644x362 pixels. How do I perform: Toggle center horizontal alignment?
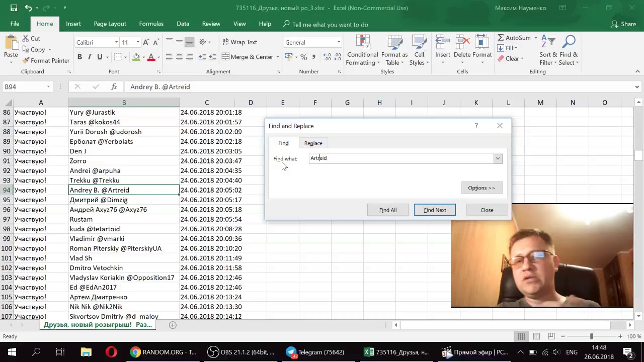point(179,57)
